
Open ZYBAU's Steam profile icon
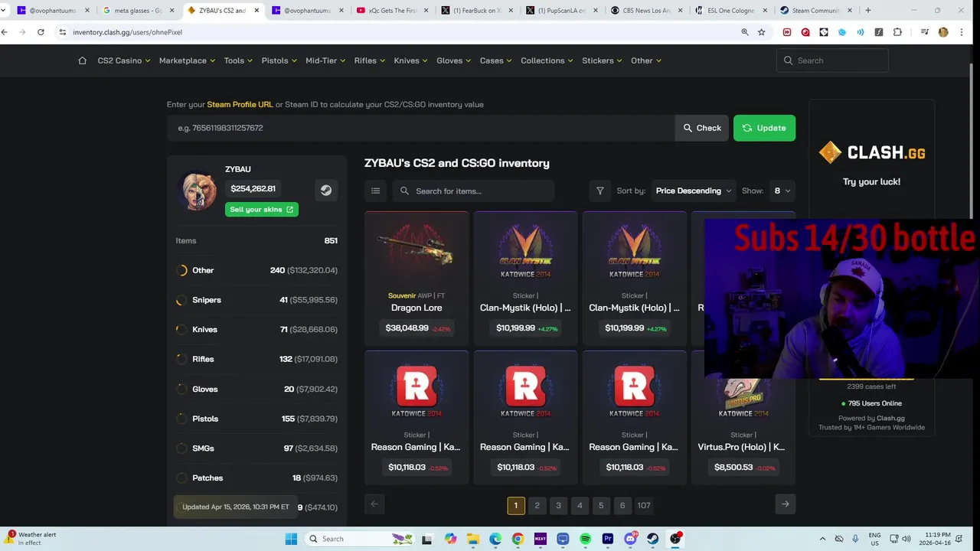326,191
